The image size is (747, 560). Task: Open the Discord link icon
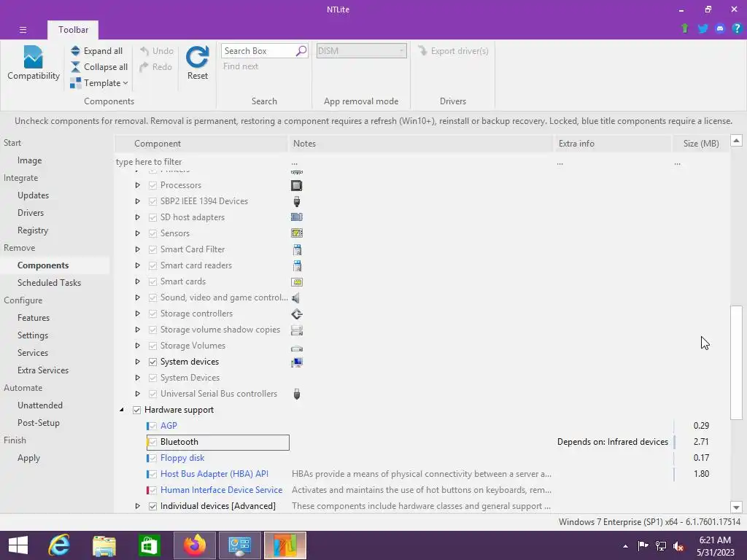(720, 28)
